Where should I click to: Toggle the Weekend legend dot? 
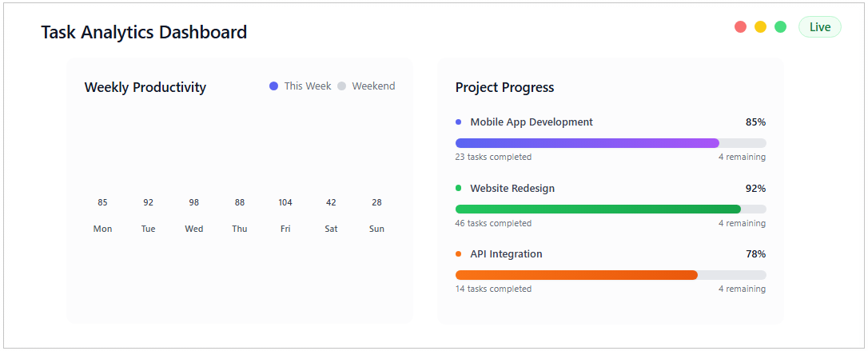(342, 86)
